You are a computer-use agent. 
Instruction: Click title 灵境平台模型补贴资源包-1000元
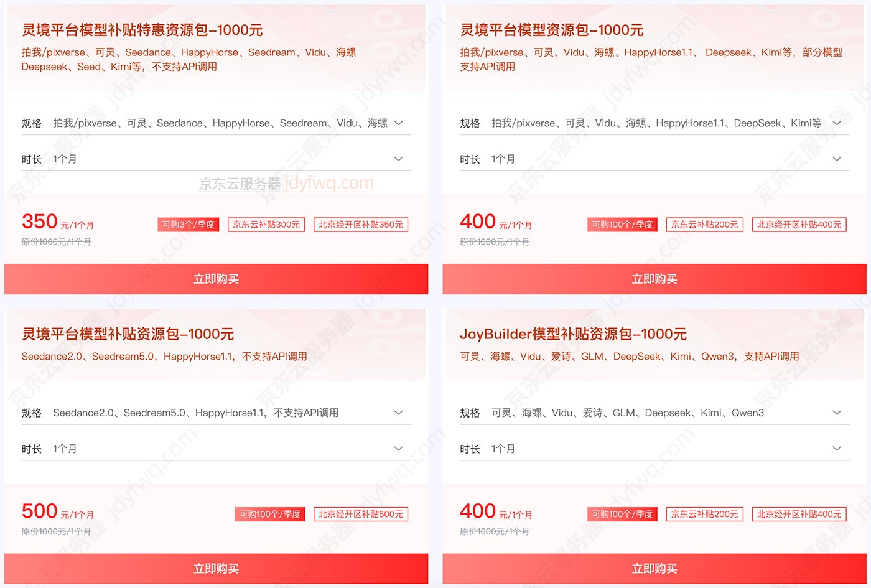128,334
